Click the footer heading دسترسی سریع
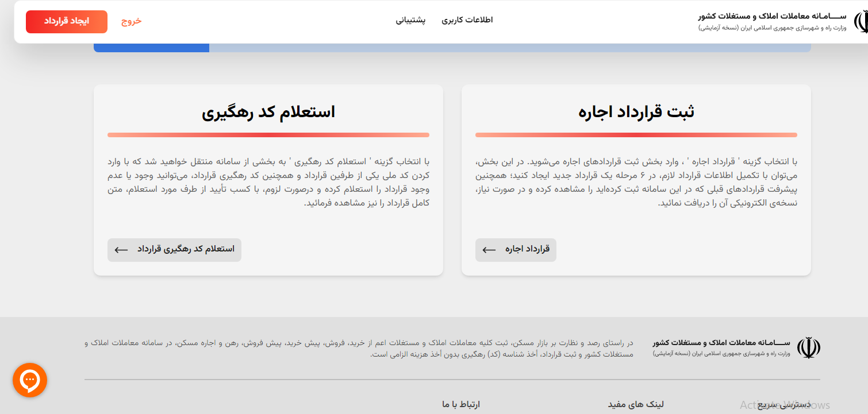This screenshot has height=414, width=868. 784,404
